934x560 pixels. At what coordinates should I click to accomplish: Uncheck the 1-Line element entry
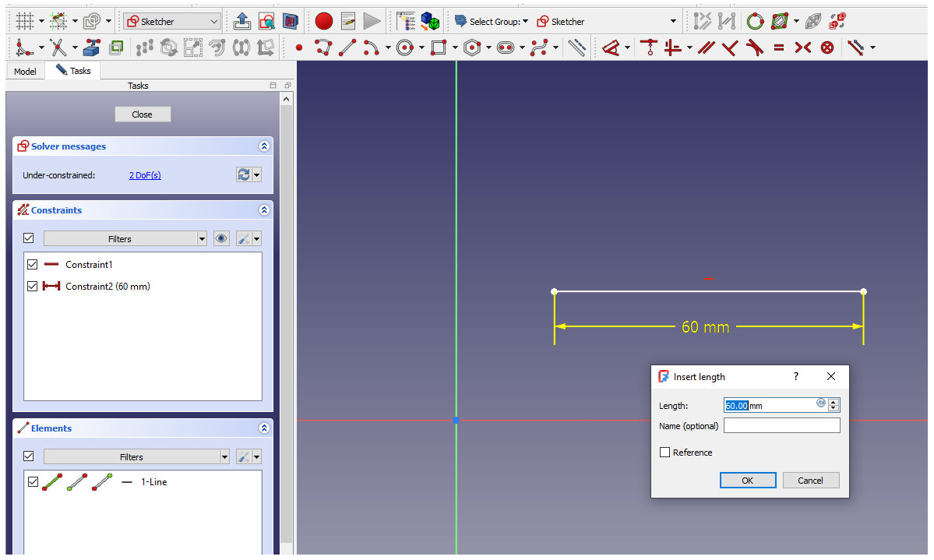tap(32, 481)
